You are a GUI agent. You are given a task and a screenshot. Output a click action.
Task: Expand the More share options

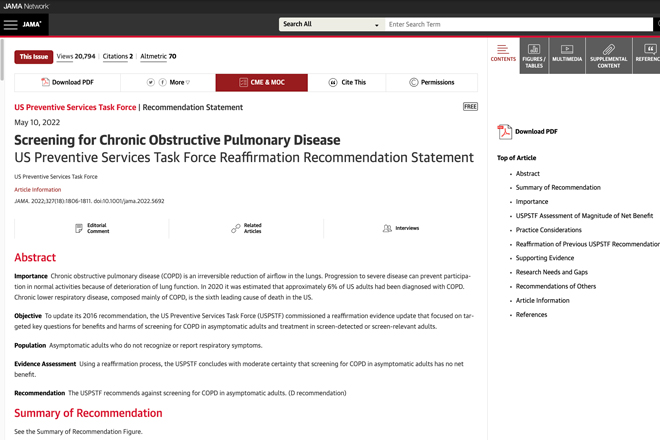(x=180, y=82)
